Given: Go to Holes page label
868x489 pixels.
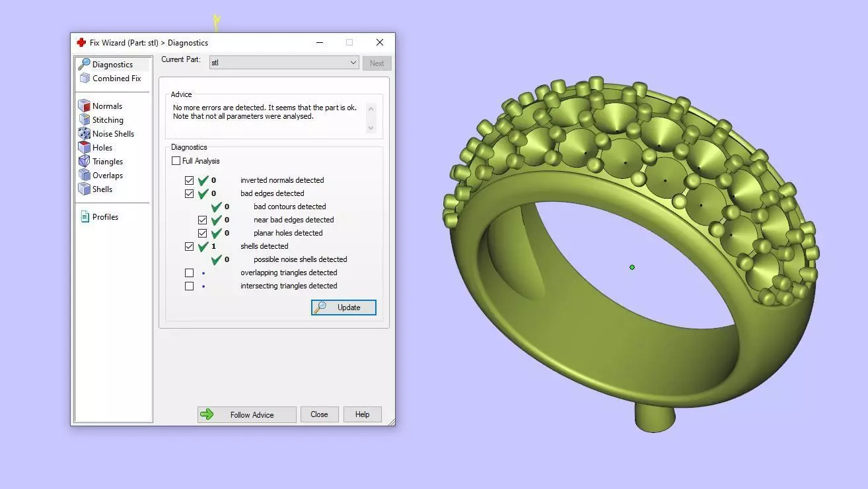Looking at the screenshot, I should 102,148.
